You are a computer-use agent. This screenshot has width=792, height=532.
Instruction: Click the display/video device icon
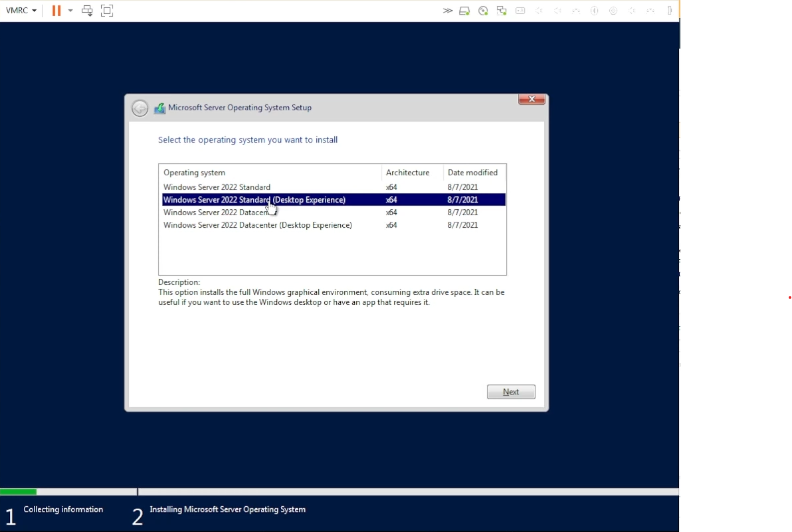[x=613, y=10]
